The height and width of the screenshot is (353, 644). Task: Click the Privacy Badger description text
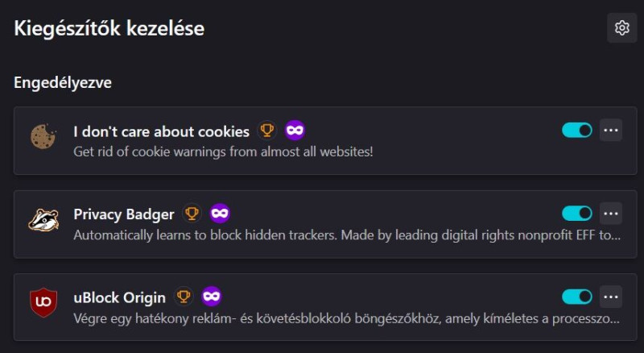[x=346, y=236]
